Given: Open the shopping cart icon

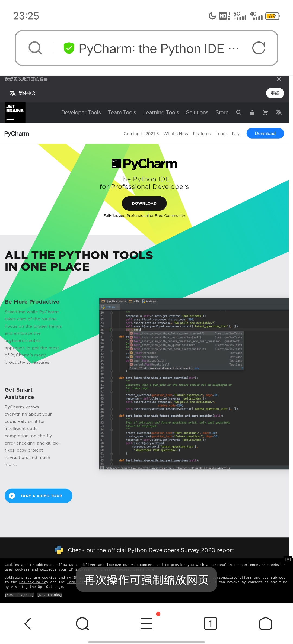Looking at the screenshot, I should coord(265,112).
